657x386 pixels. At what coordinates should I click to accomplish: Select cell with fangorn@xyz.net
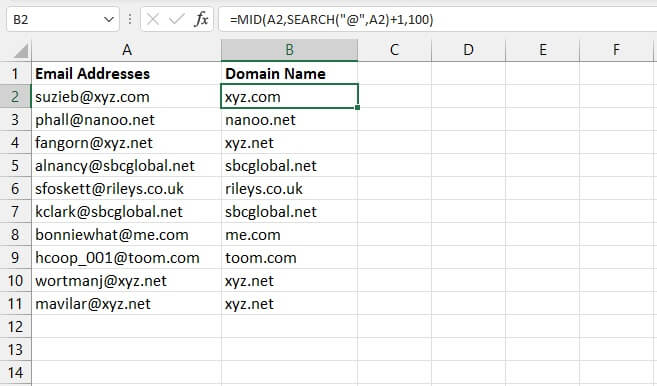point(127,142)
